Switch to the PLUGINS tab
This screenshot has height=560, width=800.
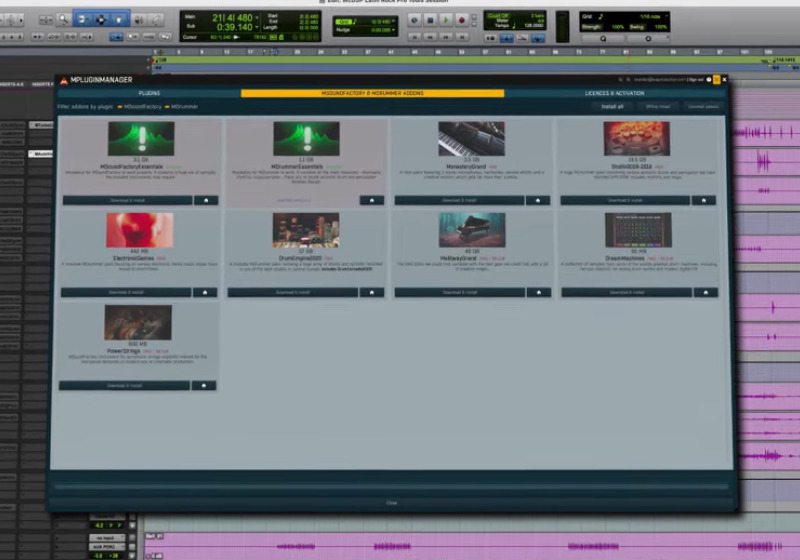point(149,93)
